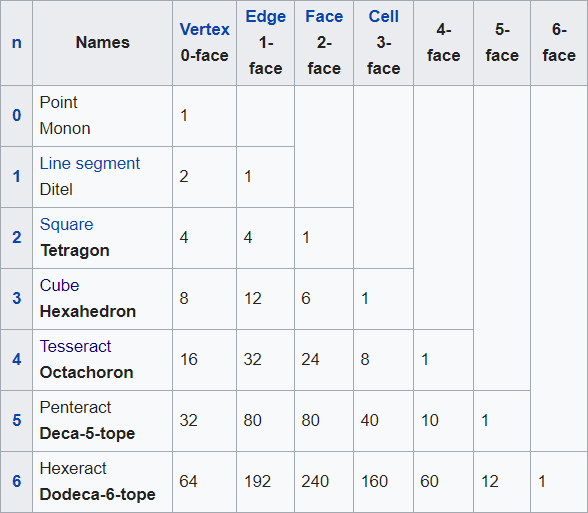Click vertex count 2 in Line segment row
This screenshot has height=513, width=588.
pos(184,176)
